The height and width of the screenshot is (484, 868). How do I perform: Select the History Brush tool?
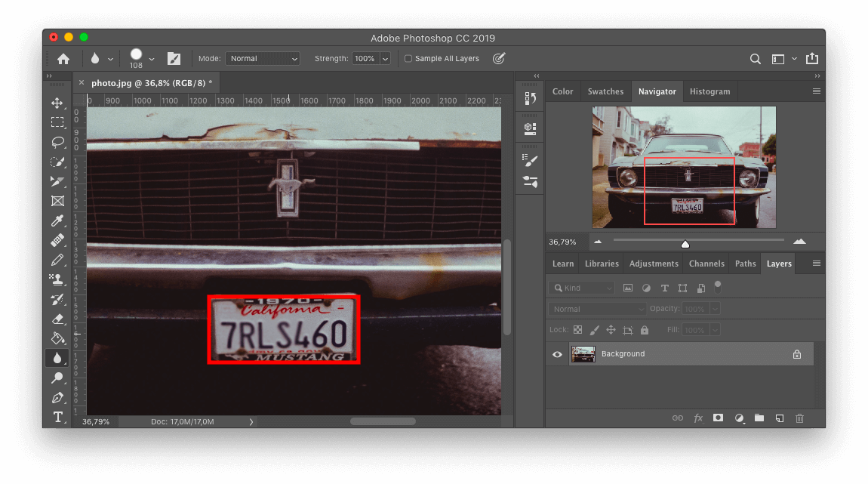(x=57, y=299)
